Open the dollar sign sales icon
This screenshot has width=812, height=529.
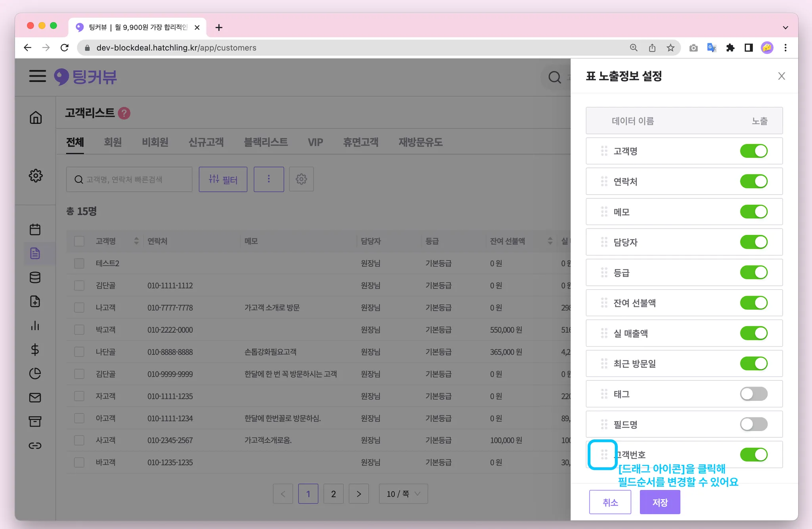click(35, 350)
